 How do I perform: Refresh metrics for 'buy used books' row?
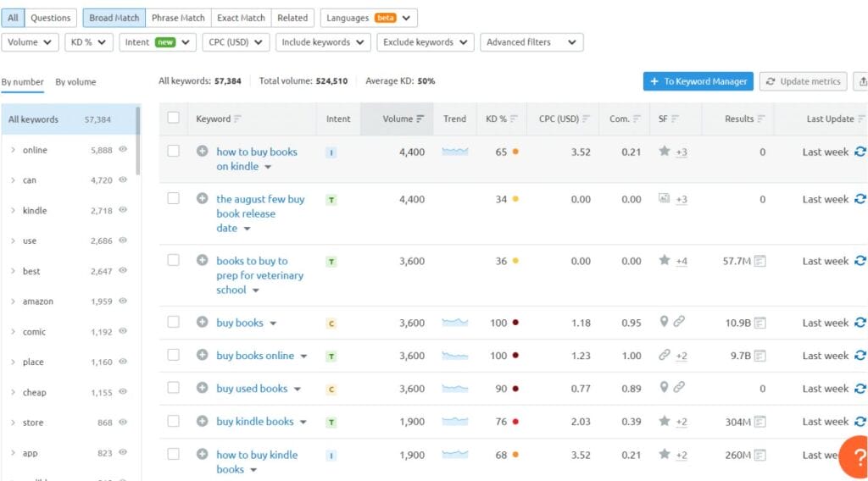860,389
